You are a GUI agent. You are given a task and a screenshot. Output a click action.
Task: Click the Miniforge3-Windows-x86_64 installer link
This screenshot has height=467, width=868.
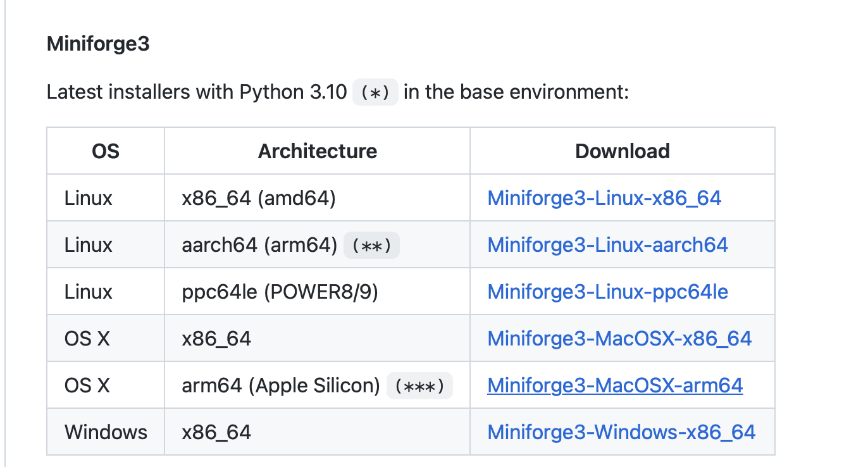(x=621, y=432)
